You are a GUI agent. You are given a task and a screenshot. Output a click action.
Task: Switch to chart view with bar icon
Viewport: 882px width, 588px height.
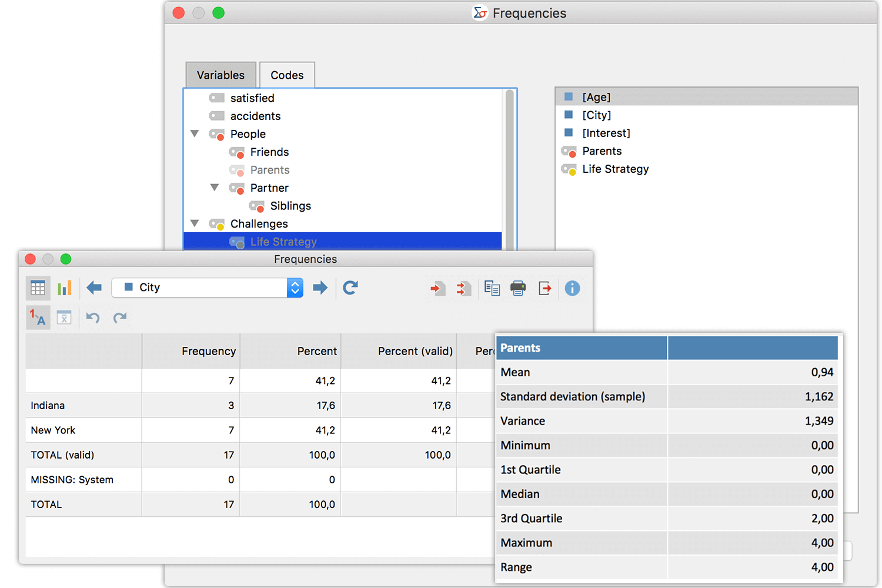(x=64, y=288)
